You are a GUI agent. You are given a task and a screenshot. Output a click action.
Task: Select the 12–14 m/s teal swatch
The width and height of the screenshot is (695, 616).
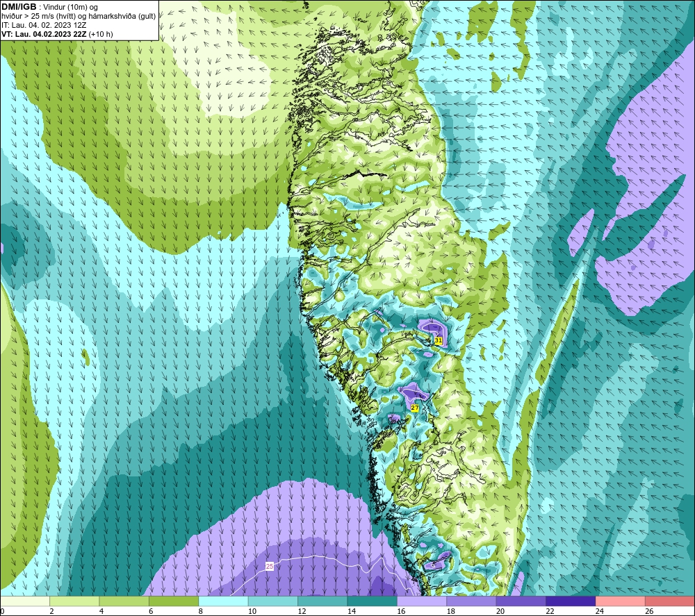pyautogui.click(x=322, y=601)
